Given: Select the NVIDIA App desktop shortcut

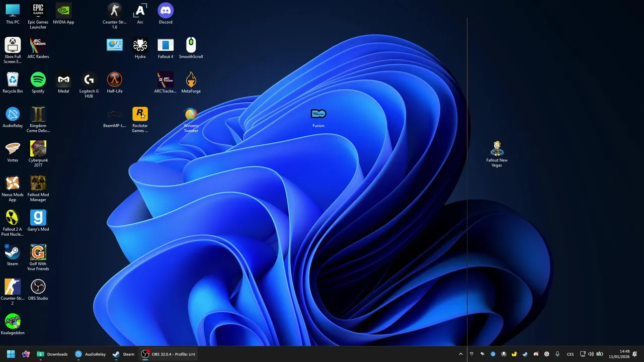Looking at the screenshot, I should pyautogui.click(x=63, y=14).
